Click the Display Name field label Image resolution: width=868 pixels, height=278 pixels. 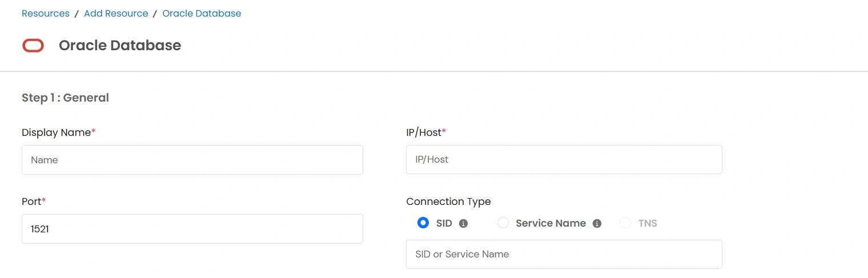pos(56,132)
